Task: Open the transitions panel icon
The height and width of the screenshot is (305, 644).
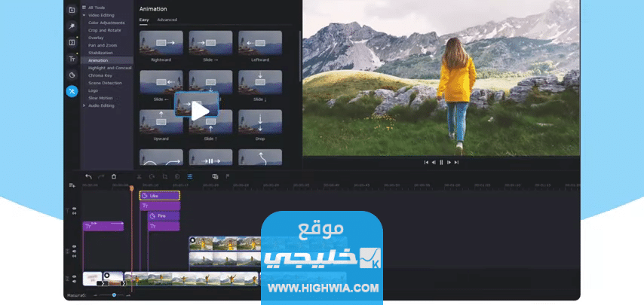Action: (72, 43)
